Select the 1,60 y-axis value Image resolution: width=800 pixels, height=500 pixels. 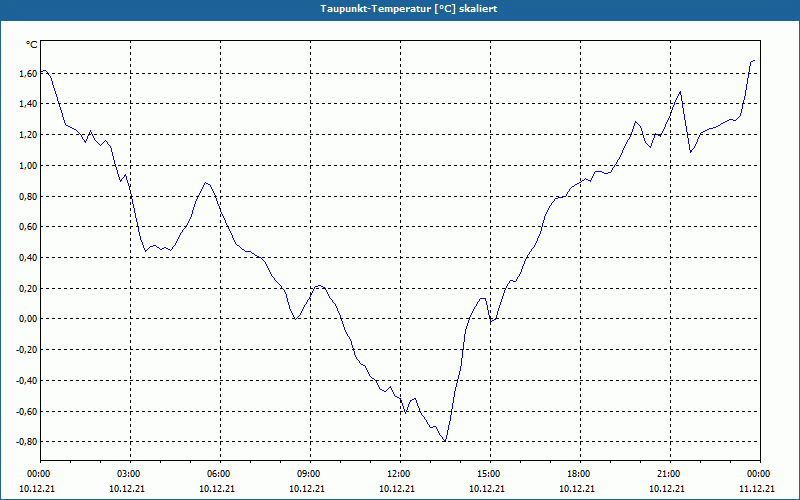point(28,73)
